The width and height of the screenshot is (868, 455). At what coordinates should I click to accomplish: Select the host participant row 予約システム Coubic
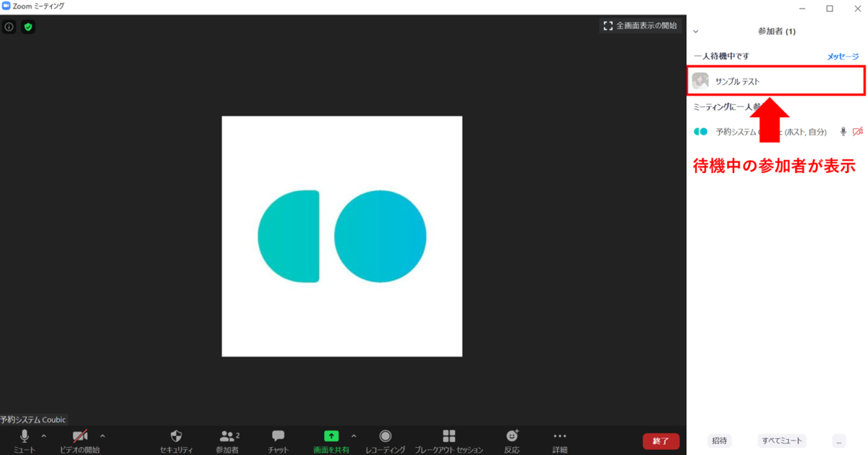tap(778, 132)
